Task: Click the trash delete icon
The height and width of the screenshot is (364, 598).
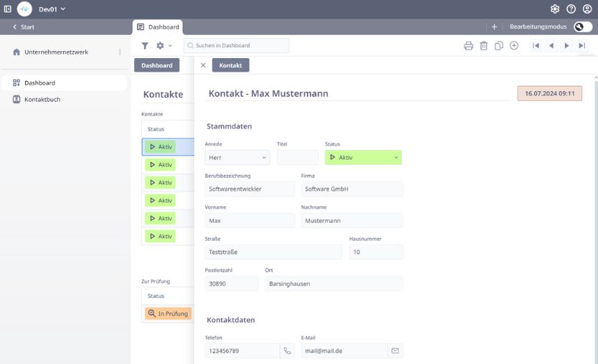Action: 484,46
